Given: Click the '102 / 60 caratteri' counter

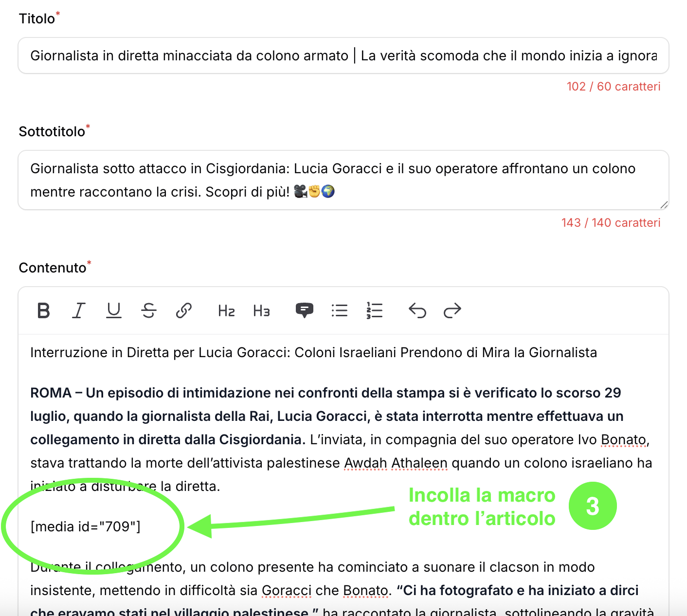Looking at the screenshot, I should coord(614,87).
